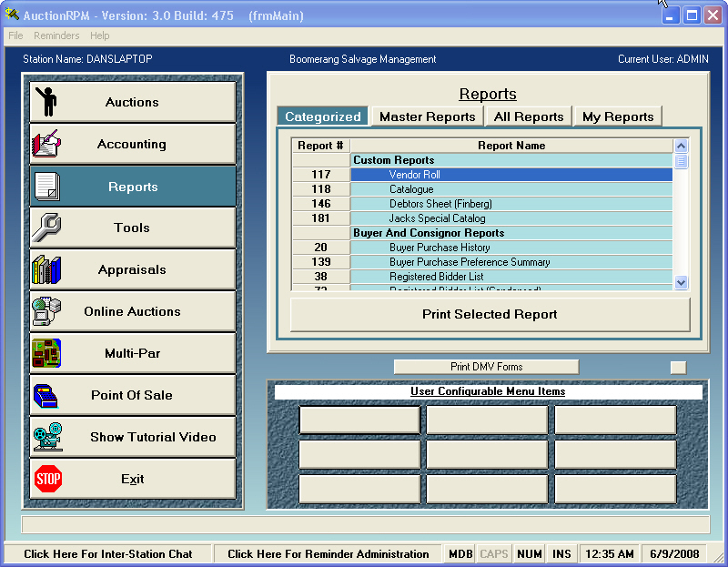Click the Accounting ledger icon
Viewport: 728px width, 567px height.
coord(46,144)
